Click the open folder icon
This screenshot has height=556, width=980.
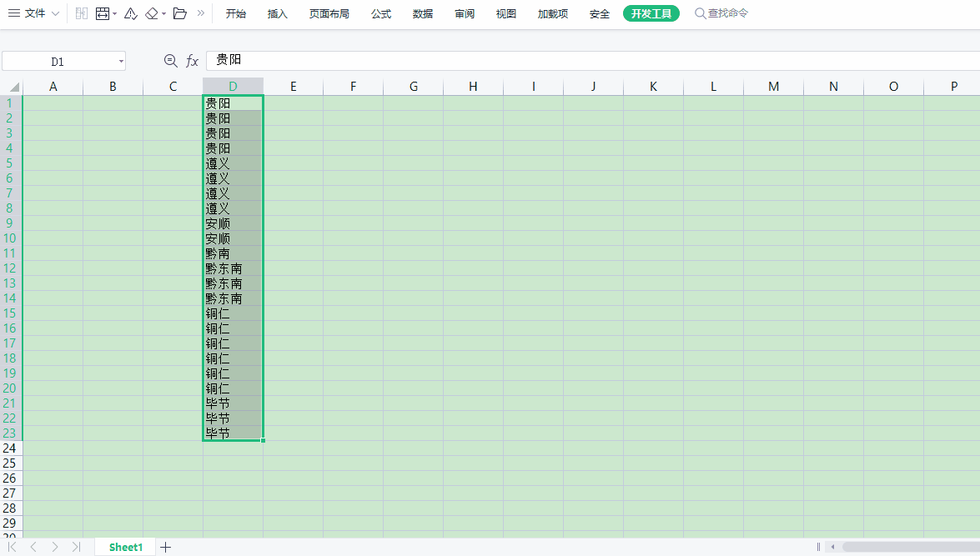(x=180, y=13)
